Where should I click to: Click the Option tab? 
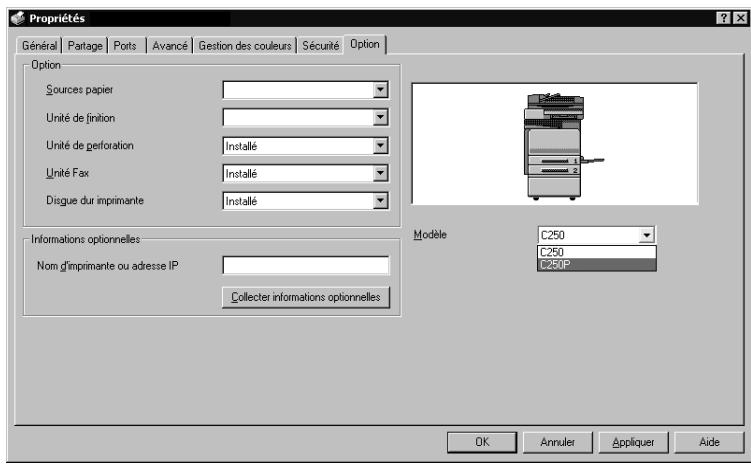(364, 44)
